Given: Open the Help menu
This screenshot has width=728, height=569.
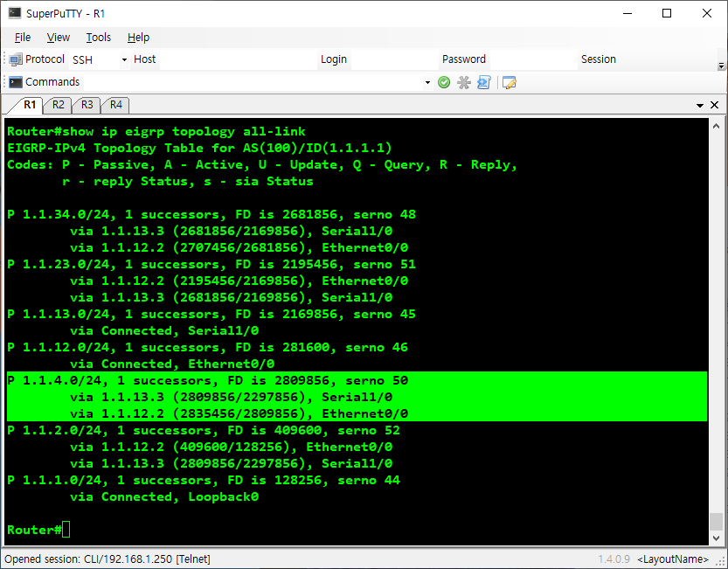Looking at the screenshot, I should (x=138, y=38).
